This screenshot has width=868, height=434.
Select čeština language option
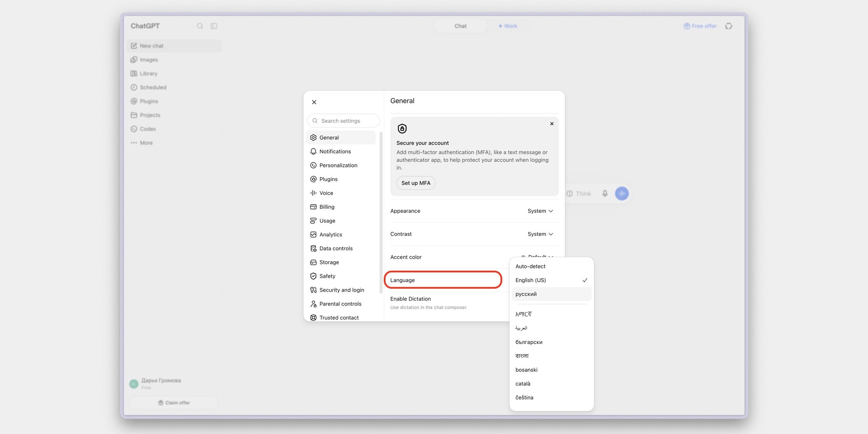551,398
